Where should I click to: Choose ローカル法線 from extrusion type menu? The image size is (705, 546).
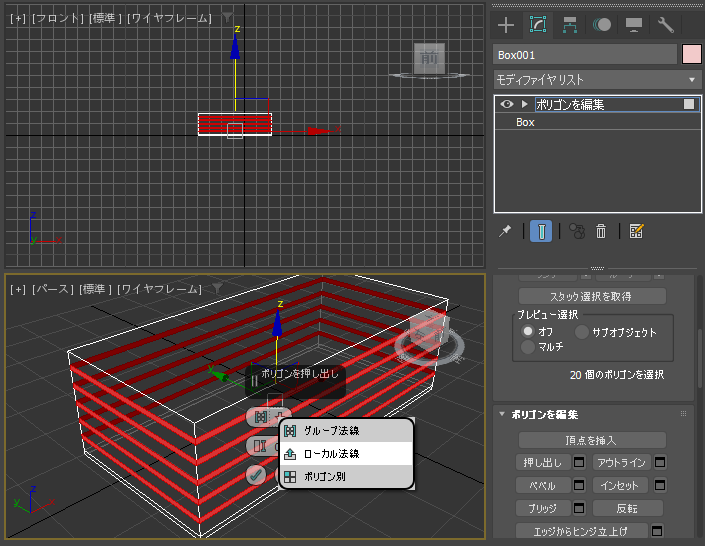tap(346, 454)
